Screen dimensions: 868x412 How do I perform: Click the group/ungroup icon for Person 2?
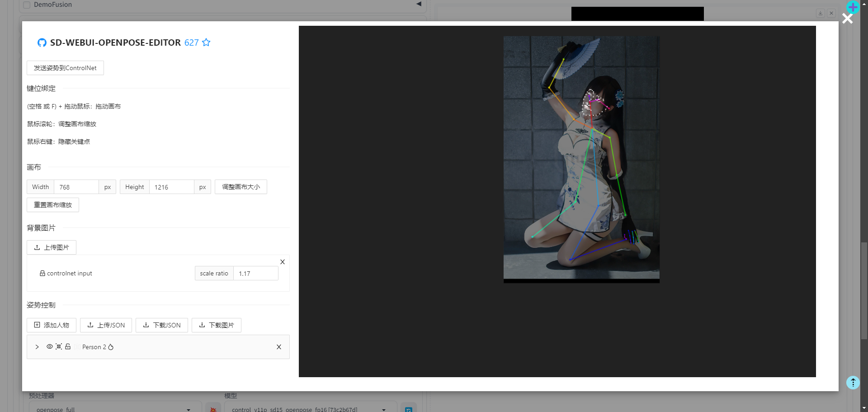pos(59,347)
